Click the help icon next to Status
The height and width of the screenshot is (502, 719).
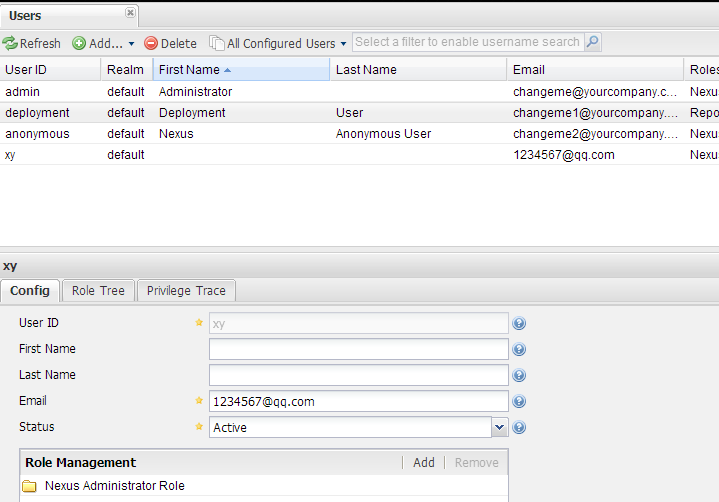point(519,427)
